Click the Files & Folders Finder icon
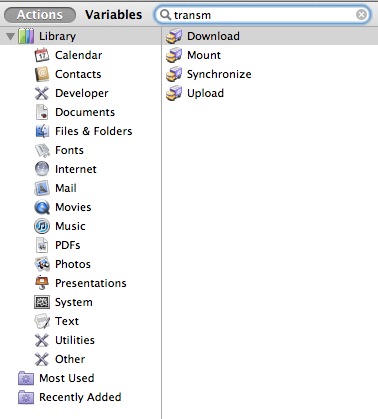Screen dimensions: 378x419 (x=42, y=131)
